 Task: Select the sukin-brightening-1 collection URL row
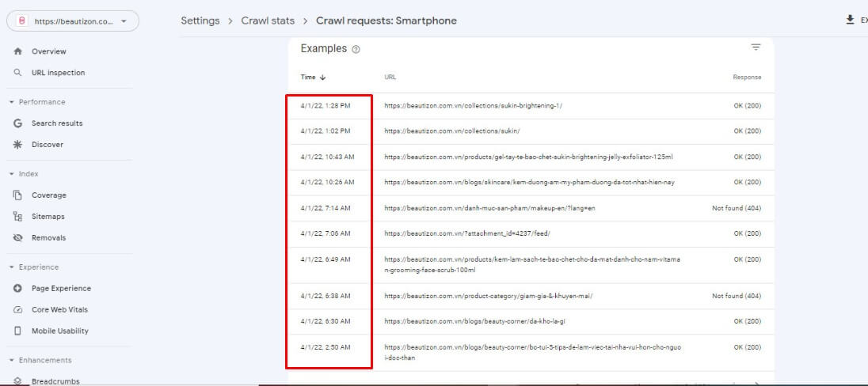pos(474,106)
